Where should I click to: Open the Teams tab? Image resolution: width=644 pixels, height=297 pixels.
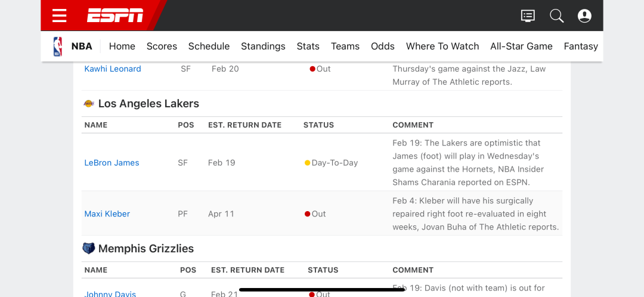pyautogui.click(x=345, y=47)
